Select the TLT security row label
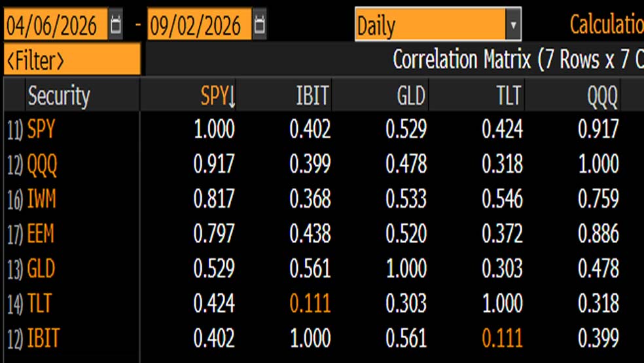The image size is (644, 363). 39,303
